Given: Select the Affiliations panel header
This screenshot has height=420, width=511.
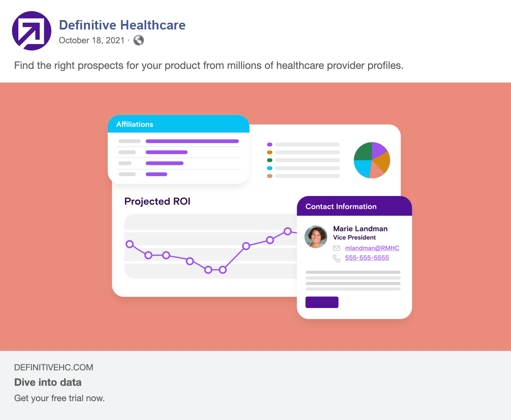Looking at the screenshot, I should coord(178,124).
